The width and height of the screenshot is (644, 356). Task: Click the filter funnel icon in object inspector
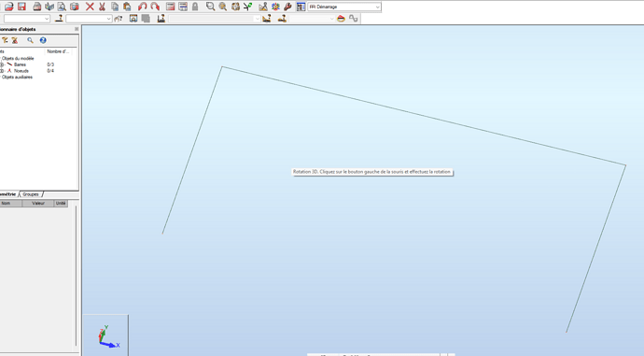coord(5,40)
